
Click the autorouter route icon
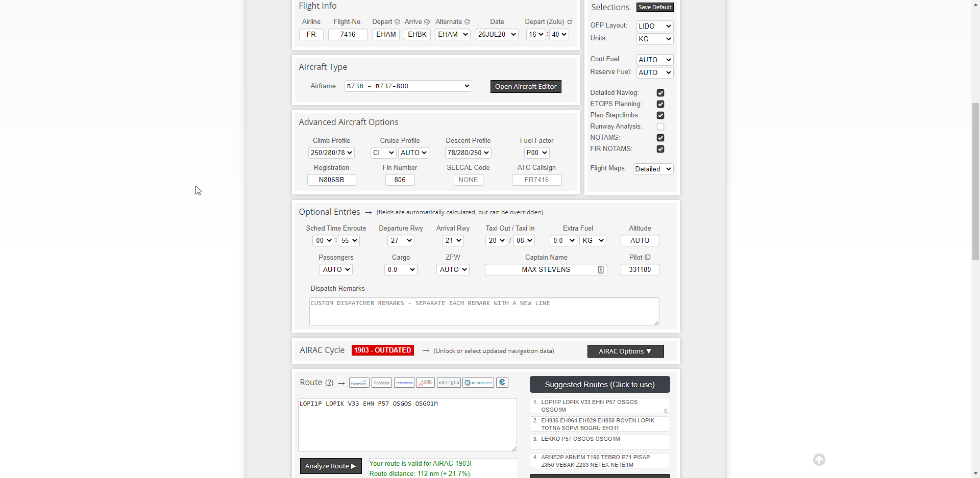(478, 383)
